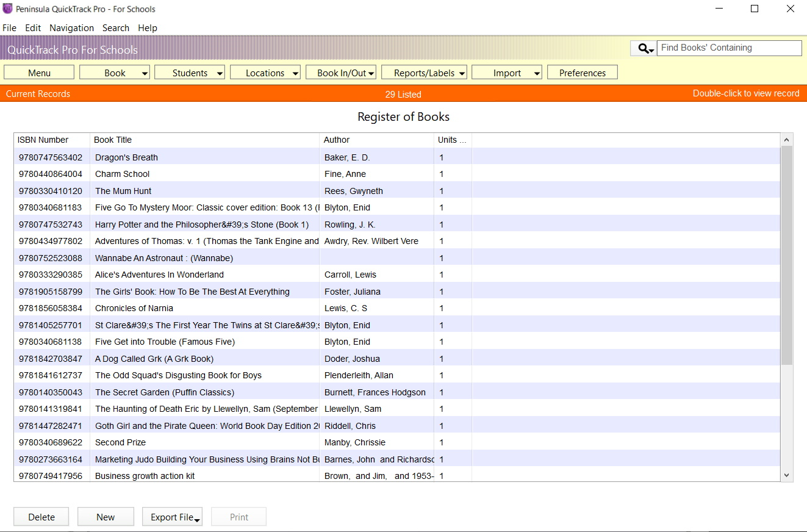This screenshot has height=532, width=807.
Task: Select St Clare's The First Year row
Action: point(397,325)
